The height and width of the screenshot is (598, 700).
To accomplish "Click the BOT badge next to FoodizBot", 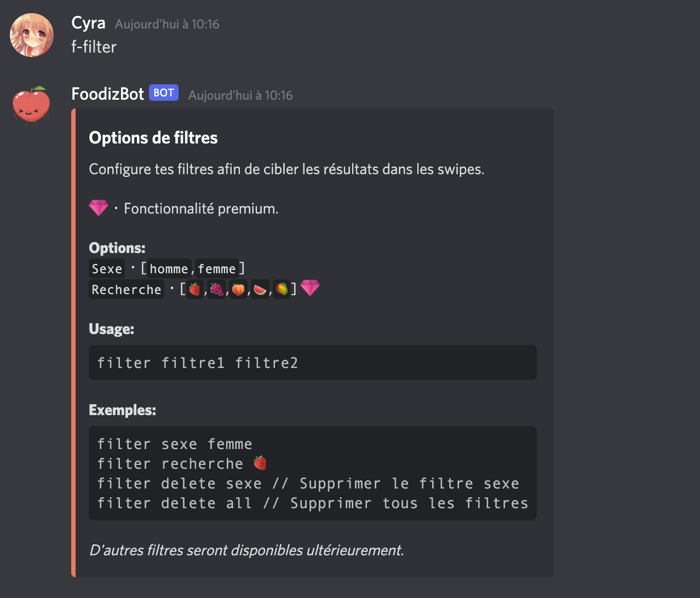I will 164,93.
